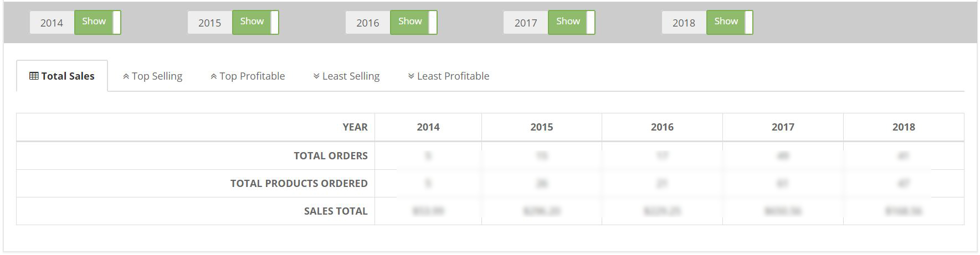Click the 2018 year label at top

point(684,23)
